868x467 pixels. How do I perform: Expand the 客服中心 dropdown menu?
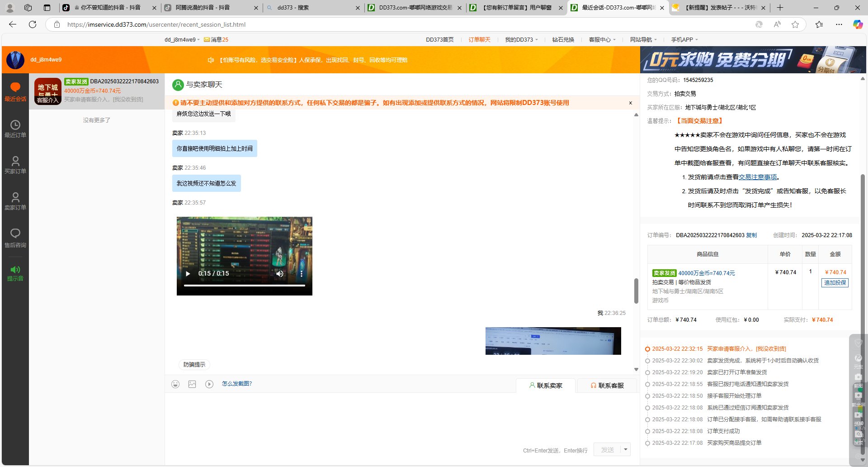point(602,40)
